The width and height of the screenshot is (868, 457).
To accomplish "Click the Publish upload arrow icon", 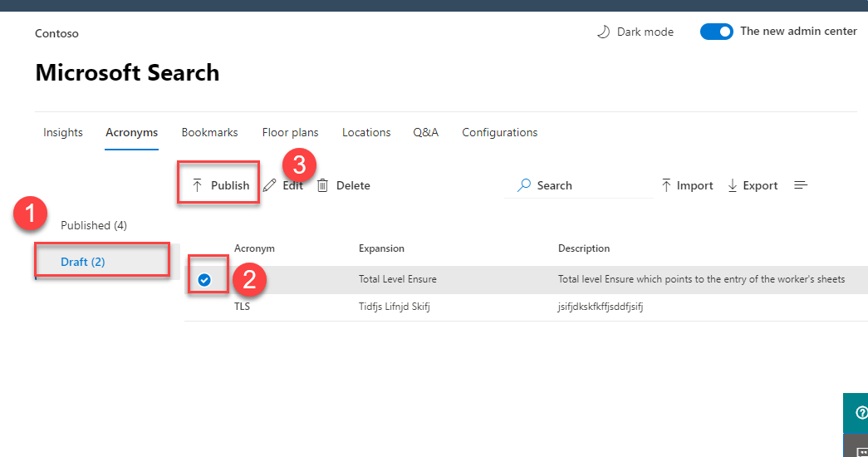I will click(x=197, y=185).
